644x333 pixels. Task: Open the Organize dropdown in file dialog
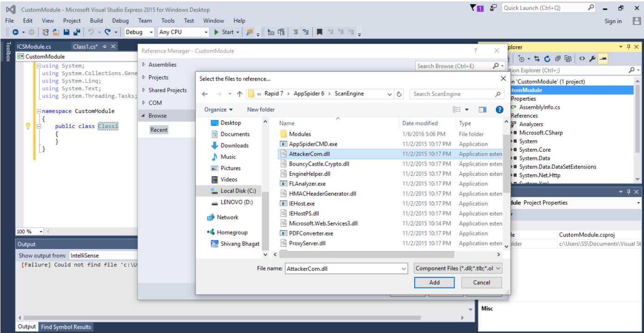(219, 109)
